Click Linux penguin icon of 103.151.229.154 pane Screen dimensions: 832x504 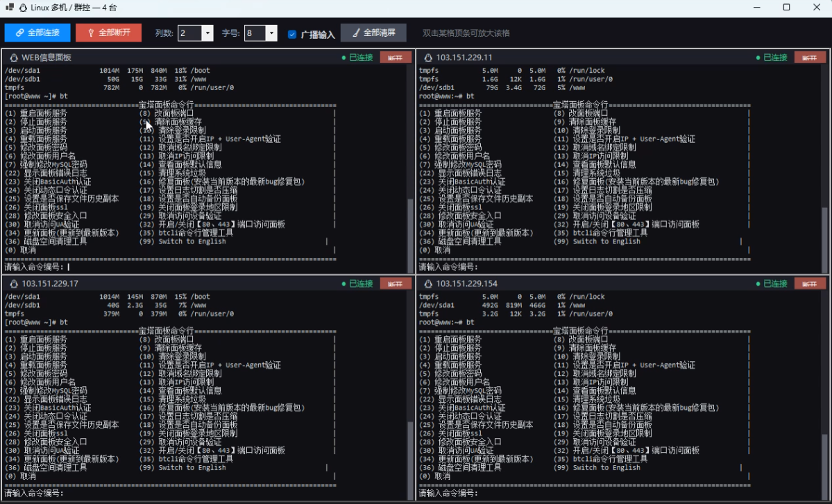(x=428, y=284)
